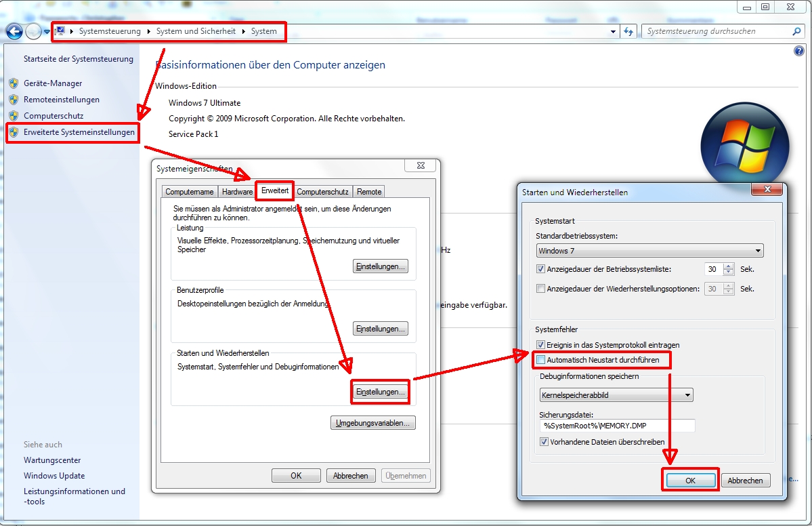Click Systemsteuerung in the address breadcrumb
This screenshot has width=812, height=526.
pos(110,31)
